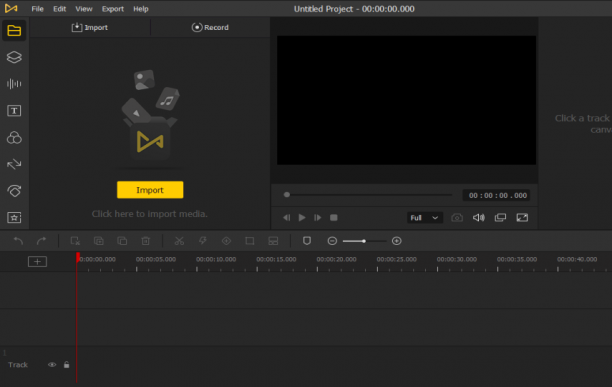Open the Help menu
Screen dimensions: 612x387
pyautogui.click(x=141, y=9)
